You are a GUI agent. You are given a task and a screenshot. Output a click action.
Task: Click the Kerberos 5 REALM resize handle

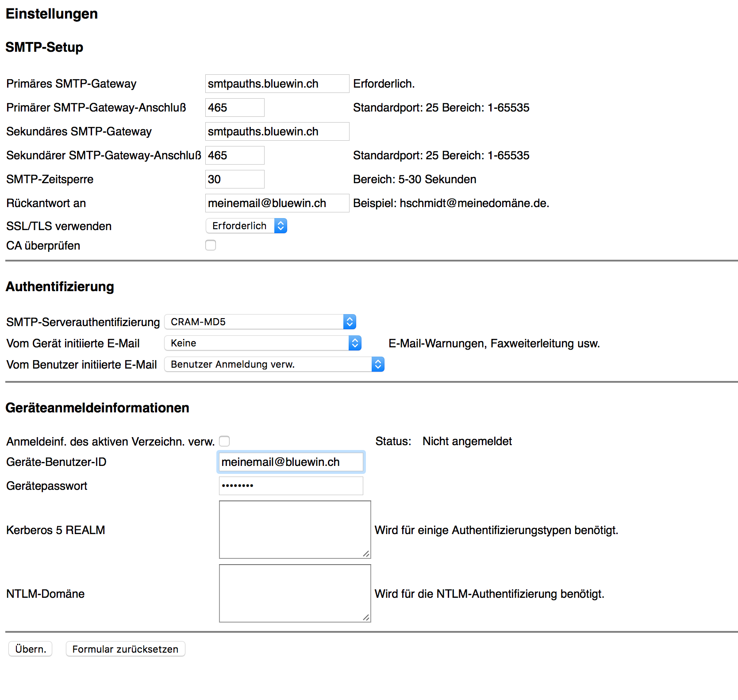[366, 554]
